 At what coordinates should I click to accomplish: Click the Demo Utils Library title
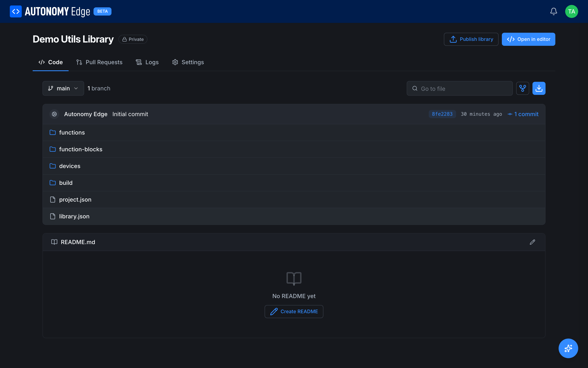pyautogui.click(x=73, y=39)
